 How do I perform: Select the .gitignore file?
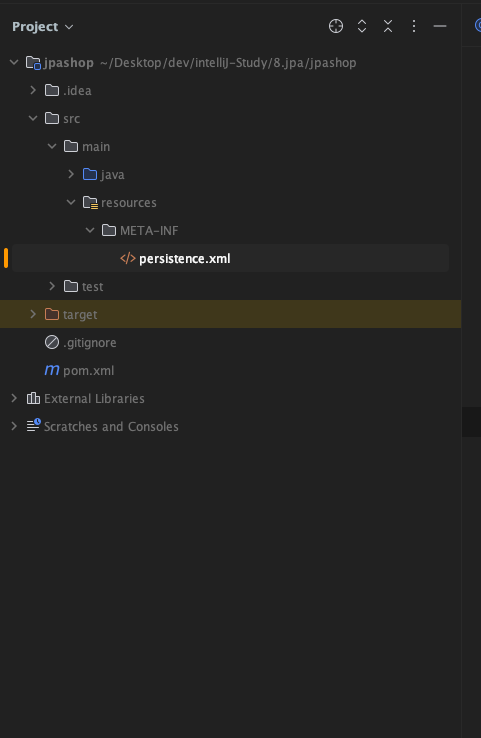point(89,343)
